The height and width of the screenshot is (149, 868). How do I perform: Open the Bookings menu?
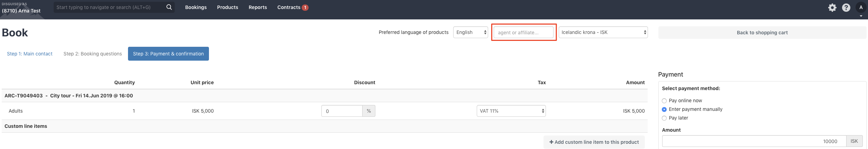tap(196, 7)
